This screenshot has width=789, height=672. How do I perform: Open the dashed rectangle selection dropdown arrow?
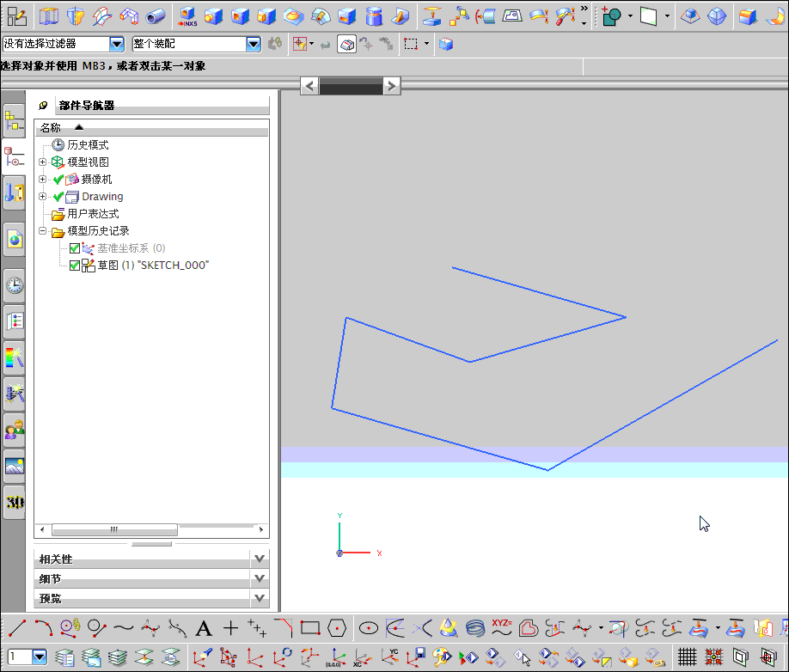(x=426, y=45)
